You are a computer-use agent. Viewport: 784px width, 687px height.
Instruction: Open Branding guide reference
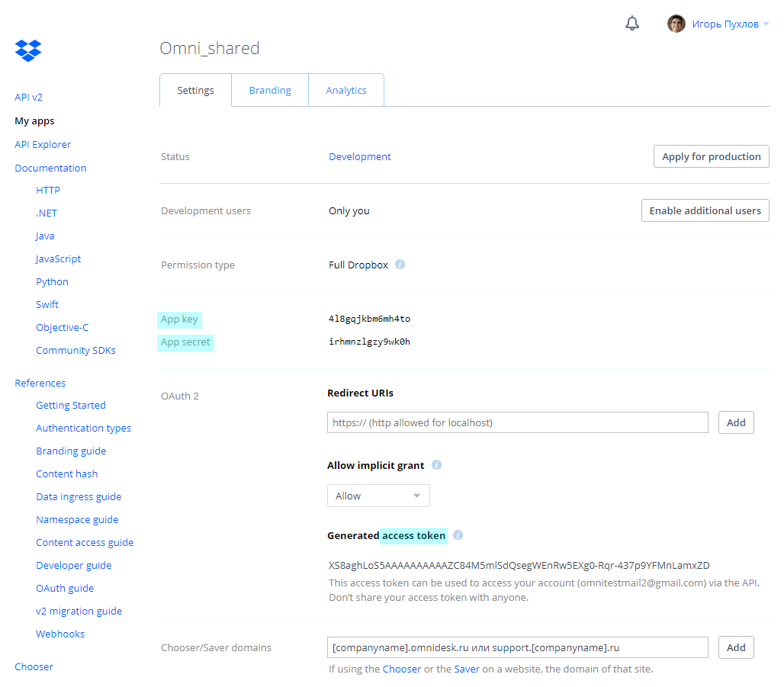tap(71, 451)
